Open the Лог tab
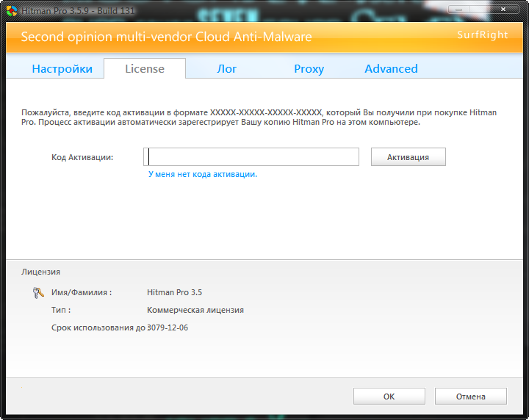This screenshot has height=420, width=529. click(227, 69)
